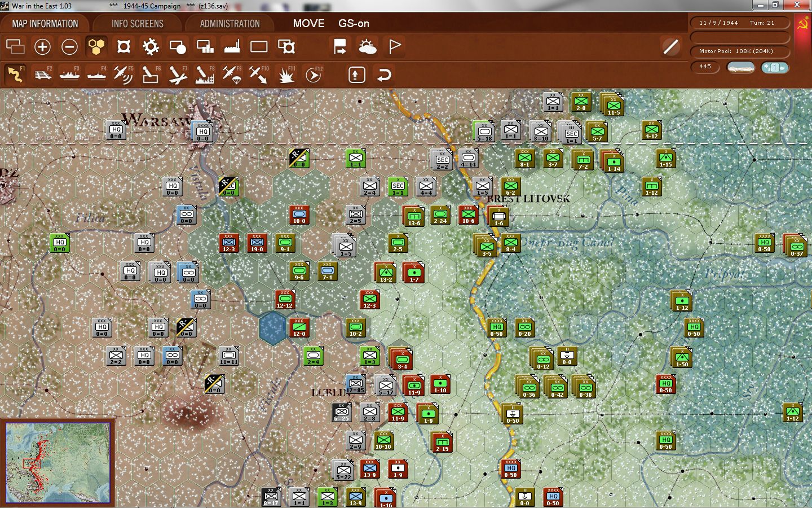This screenshot has width=812, height=508.
Task: Select the olive 7-4 unit counter
Action: point(327,271)
